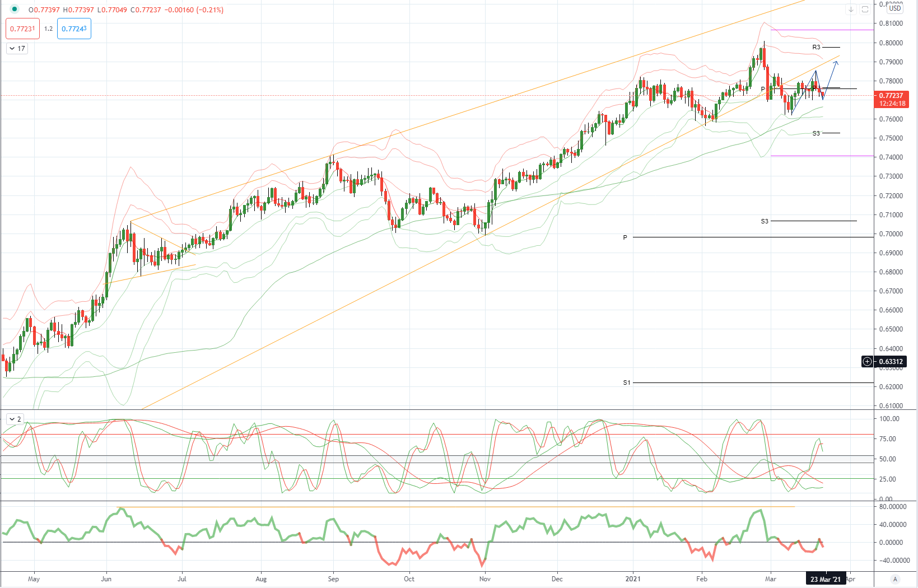Select the magenta horizontal line near 0.74
Image resolution: width=918 pixels, height=588 pixels.
(x=822, y=156)
